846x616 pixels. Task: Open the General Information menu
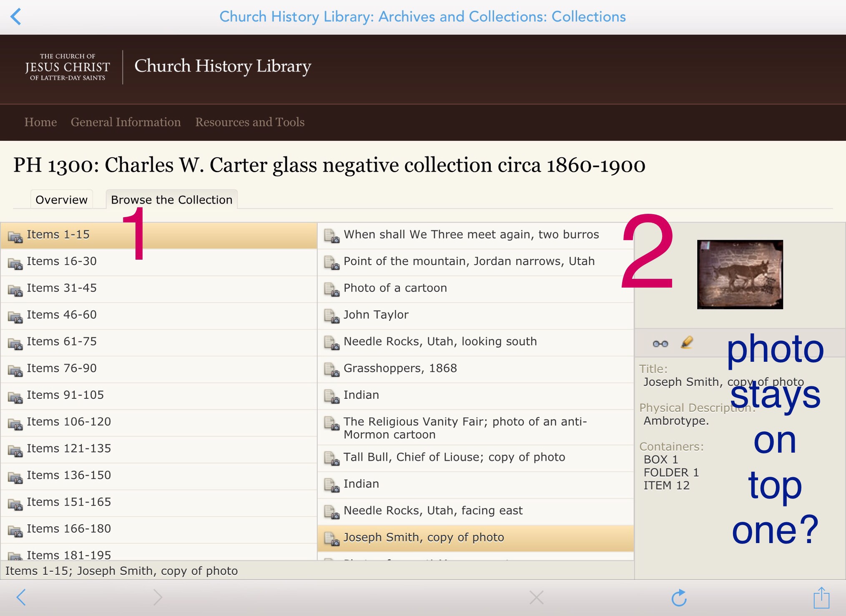click(126, 122)
